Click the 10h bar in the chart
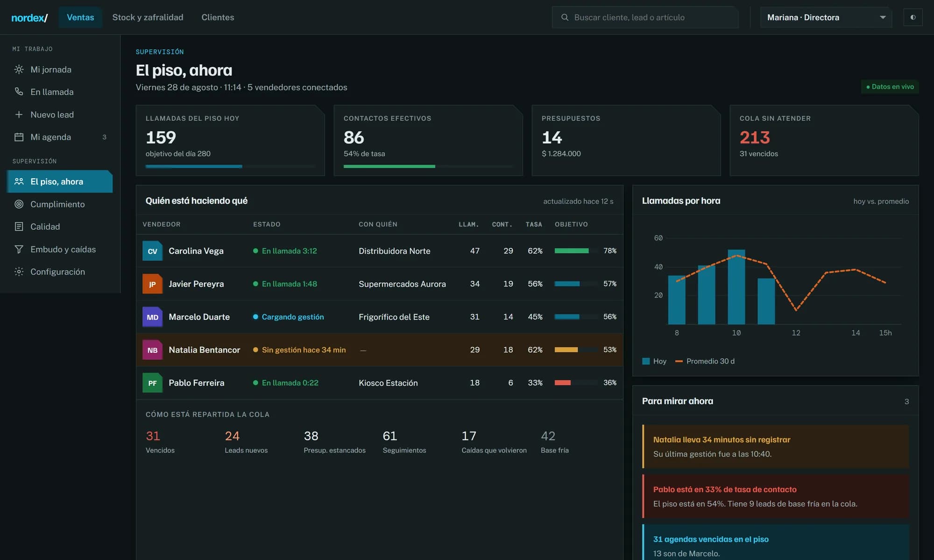Image resolution: width=934 pixels, height=560 pixels. coord(736,287)
